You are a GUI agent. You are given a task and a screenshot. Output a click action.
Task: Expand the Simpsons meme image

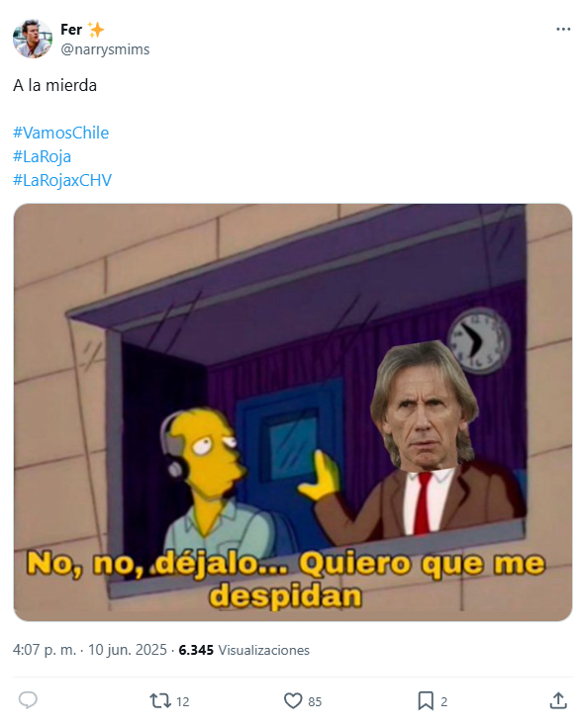(x=293, y=412)
